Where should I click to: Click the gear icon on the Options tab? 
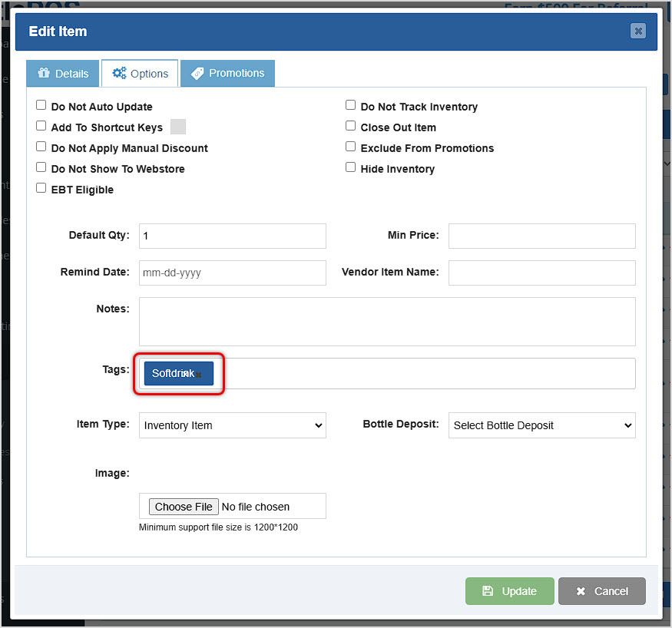coord(119,73)
